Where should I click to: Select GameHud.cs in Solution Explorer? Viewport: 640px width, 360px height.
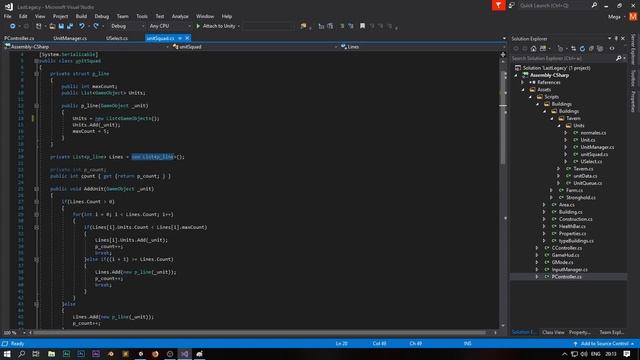[x=565, y=255]
